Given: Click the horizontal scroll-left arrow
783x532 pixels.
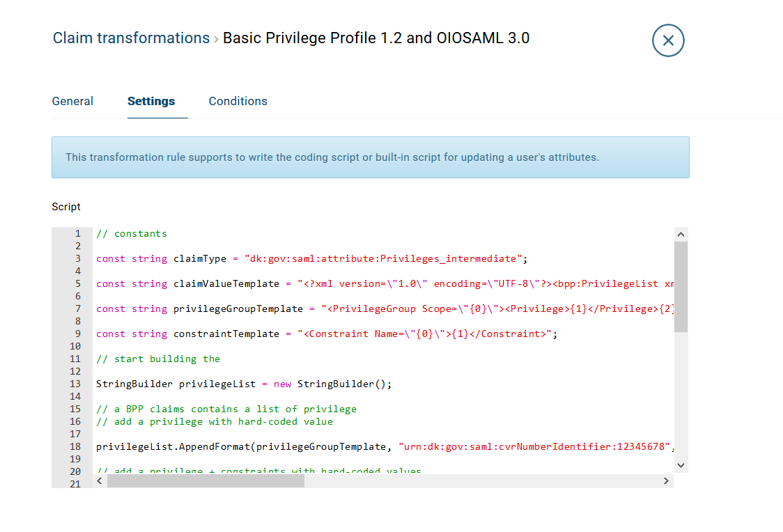Looking at the screenshot, I should [x=100, y=481].
